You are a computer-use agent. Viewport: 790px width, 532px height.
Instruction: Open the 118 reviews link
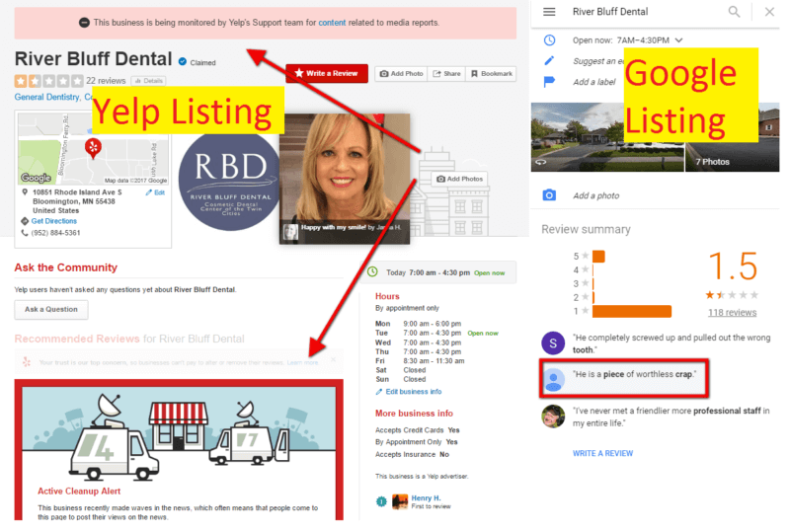click(732, 312)
